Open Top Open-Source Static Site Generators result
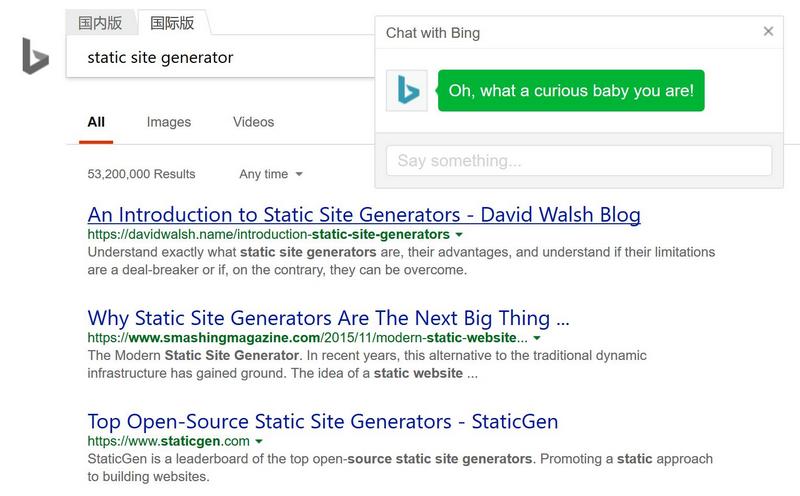The height and width of the screenshot is (496, 800). (x=323, y=421)
